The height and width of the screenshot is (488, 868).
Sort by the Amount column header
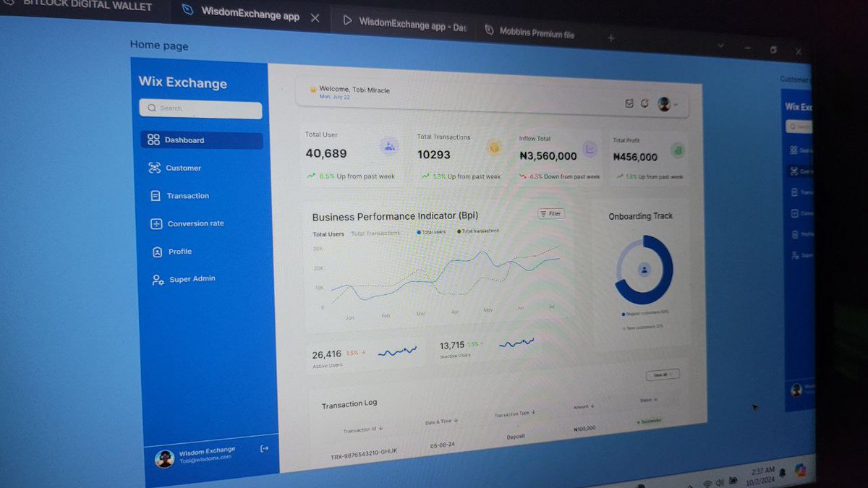584,407
